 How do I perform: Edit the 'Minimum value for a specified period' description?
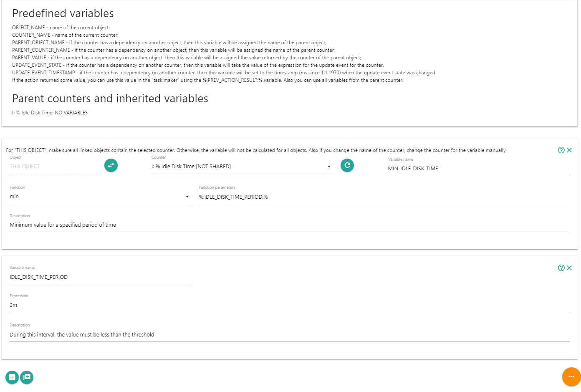pyautogui.click(x=290, y=225)
